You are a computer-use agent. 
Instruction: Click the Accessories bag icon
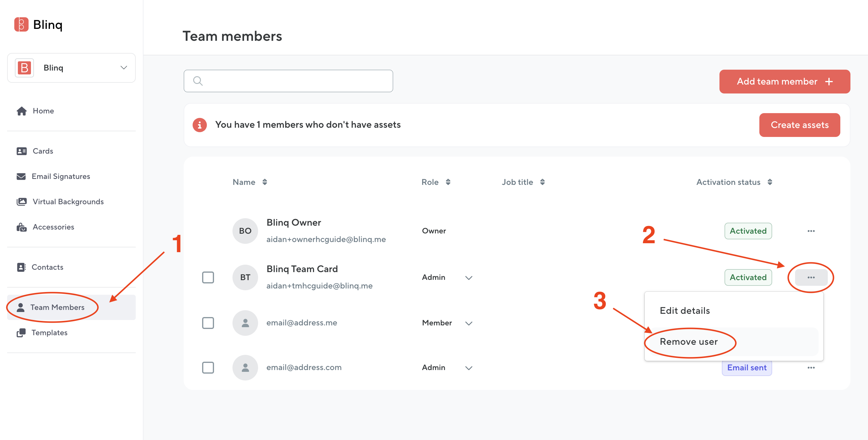pyautogui.click(x=21, y=227)
